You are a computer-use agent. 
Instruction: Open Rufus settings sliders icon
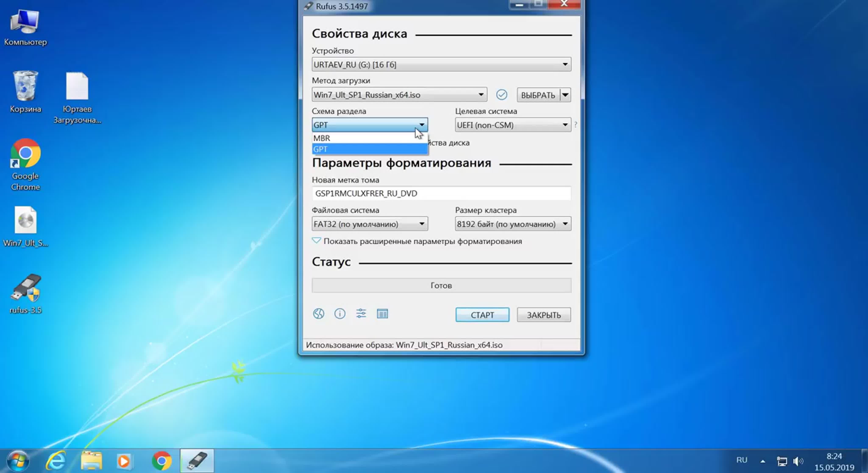click(x=361, y=314)
